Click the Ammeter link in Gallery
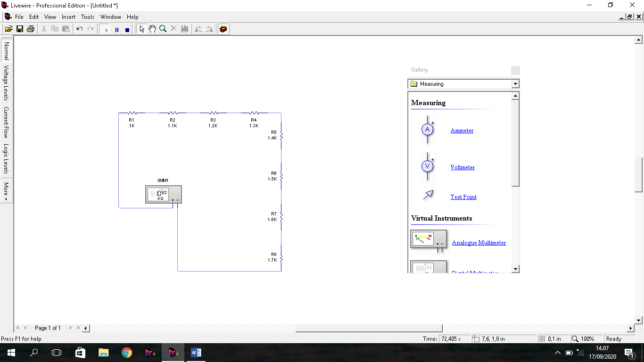Image resolution: width=644 pixels, height=362 pixels. coord(462,131)
